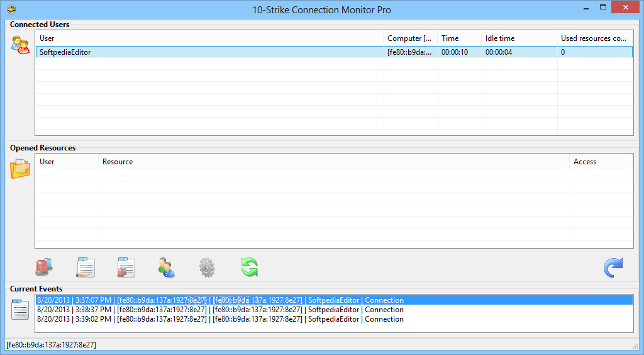Sort by Resource column header

pos(335,162)
